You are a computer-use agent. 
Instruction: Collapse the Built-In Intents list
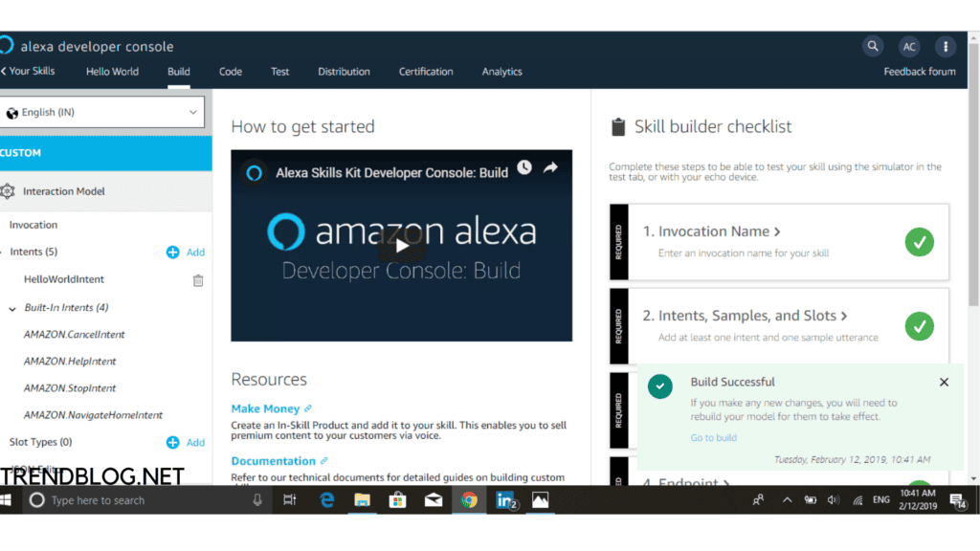click(x=12, y=309)
